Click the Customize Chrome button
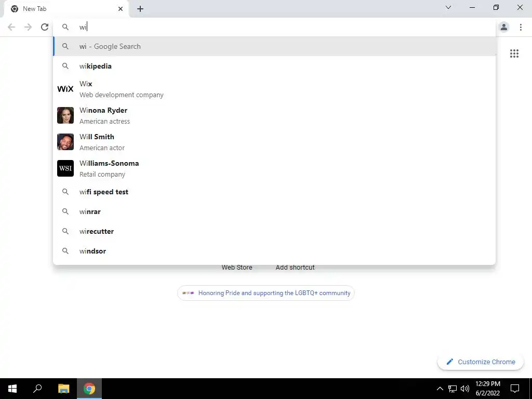Viewport: 532px width, 399px height. 481,362
